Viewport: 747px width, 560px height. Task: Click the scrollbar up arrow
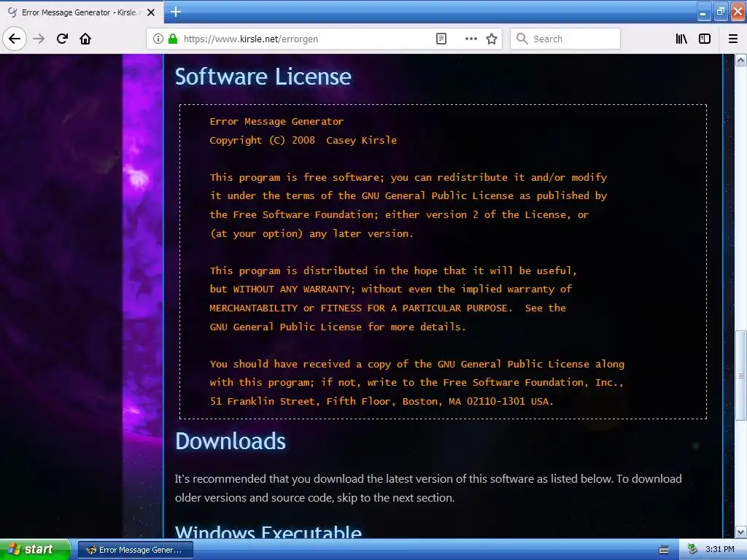pos(741,60)
